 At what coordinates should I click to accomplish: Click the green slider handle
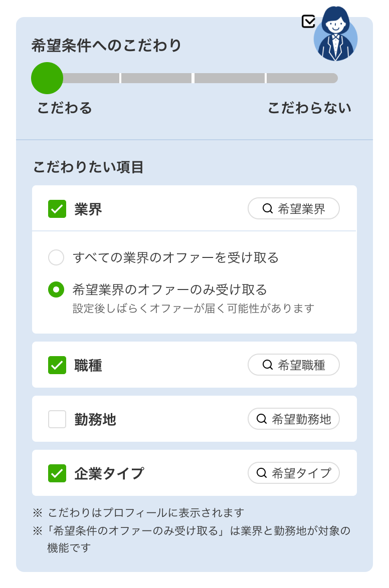coord(47,78)
